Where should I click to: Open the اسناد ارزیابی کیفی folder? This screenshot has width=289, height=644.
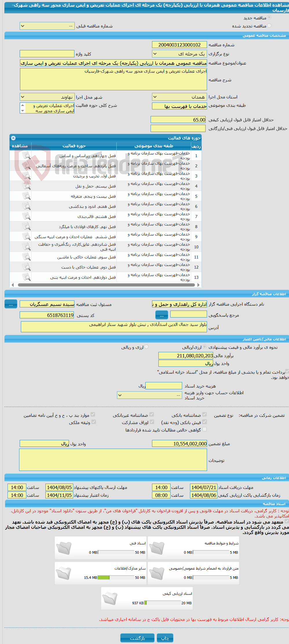[110, 598]
